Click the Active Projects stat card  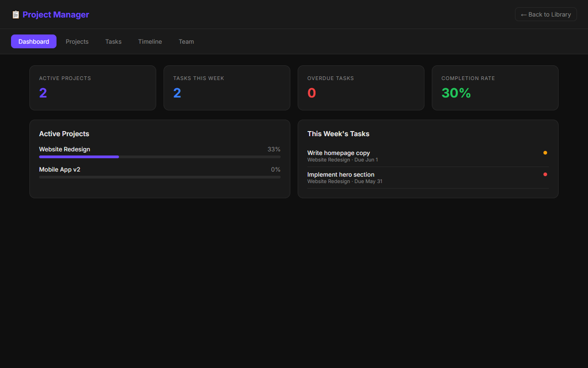coord(93,88)
